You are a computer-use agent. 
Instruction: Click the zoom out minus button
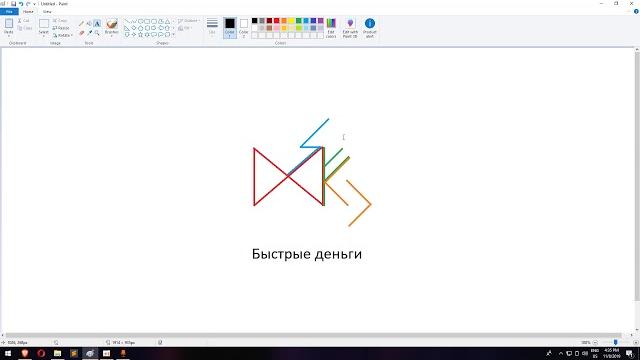pos(595,342)
